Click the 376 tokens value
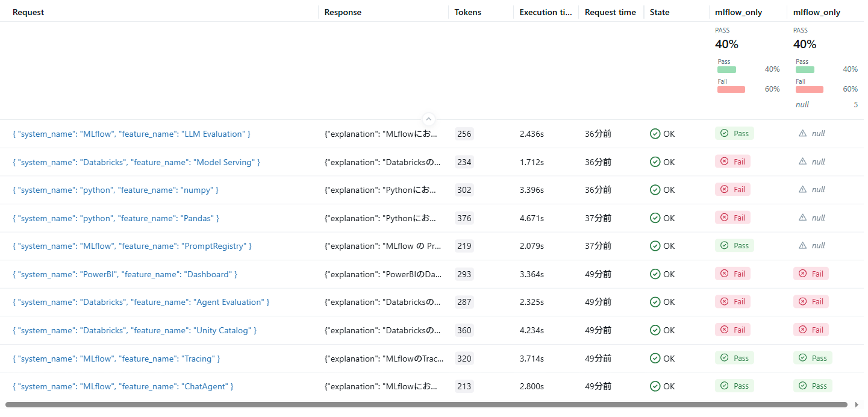Image resolution: width=868 pixels, height=417 pixels. pos(464,218)
